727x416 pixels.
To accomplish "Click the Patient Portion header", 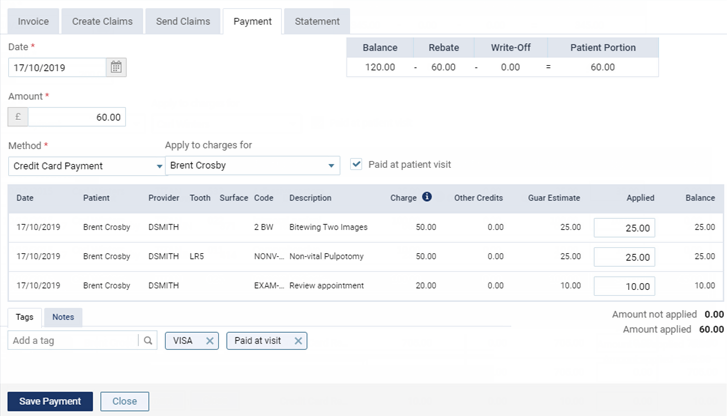I will tap(603, 48).
